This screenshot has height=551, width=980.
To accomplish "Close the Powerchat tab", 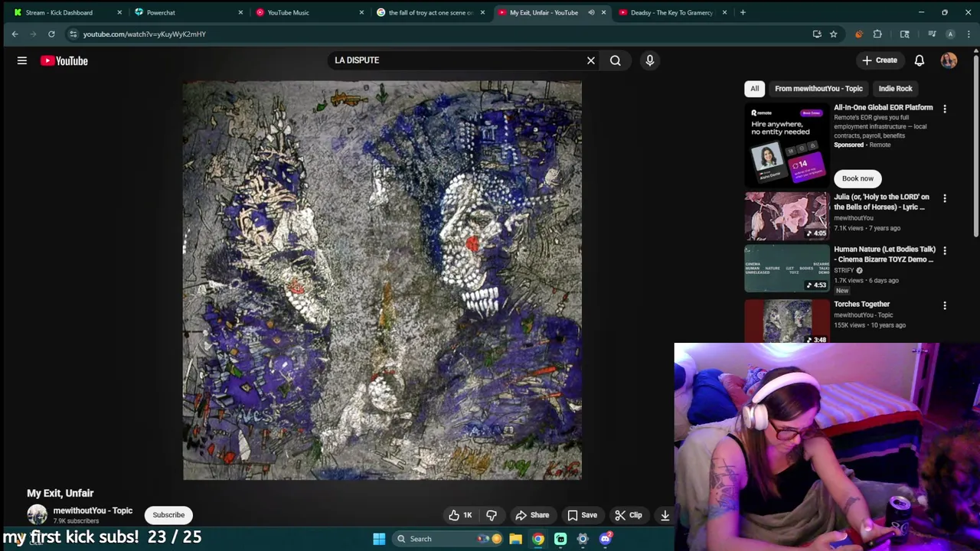I will 240,12.
